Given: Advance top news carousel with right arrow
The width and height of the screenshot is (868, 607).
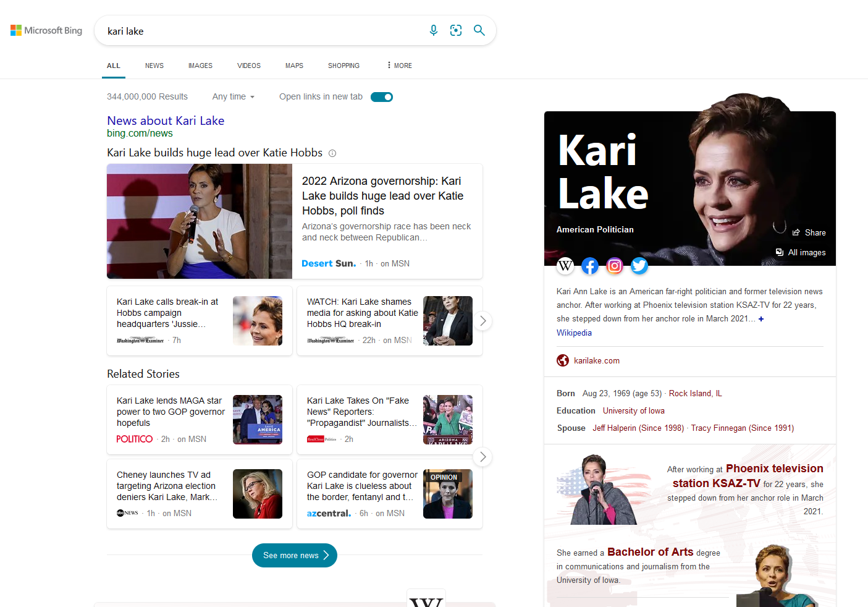Looking at the screenshot, I should [483, 321].
